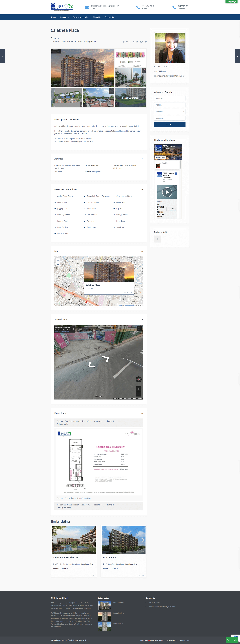Viewport: 240px width, 644px height.
Task: Go to Home menu item
Action: (54, 17)
